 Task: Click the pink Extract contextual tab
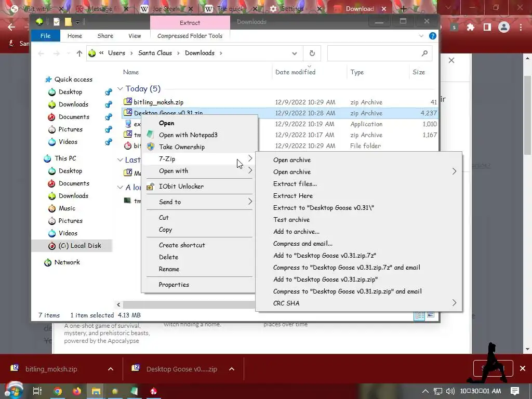tap(190, 23)
